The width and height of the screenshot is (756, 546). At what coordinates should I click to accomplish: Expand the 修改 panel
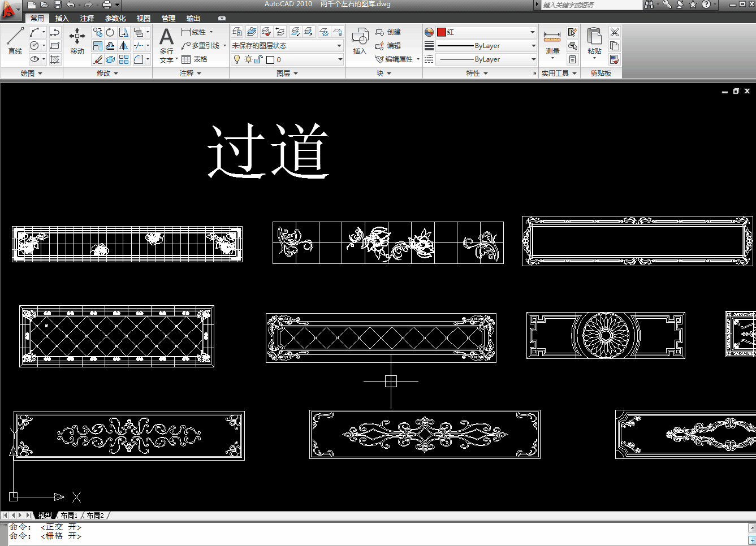point(107,73)
